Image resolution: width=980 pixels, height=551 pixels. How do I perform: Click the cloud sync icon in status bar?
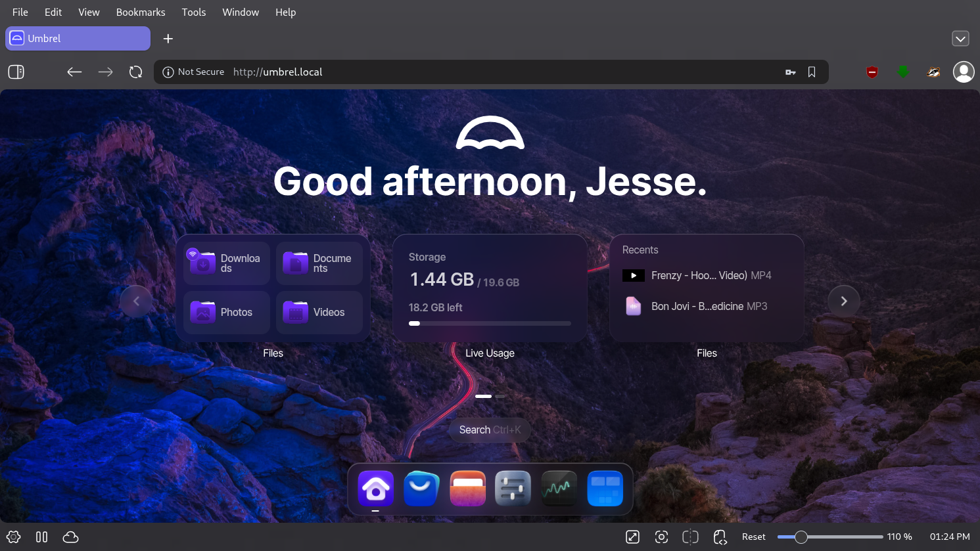click(x=70, y=537)
